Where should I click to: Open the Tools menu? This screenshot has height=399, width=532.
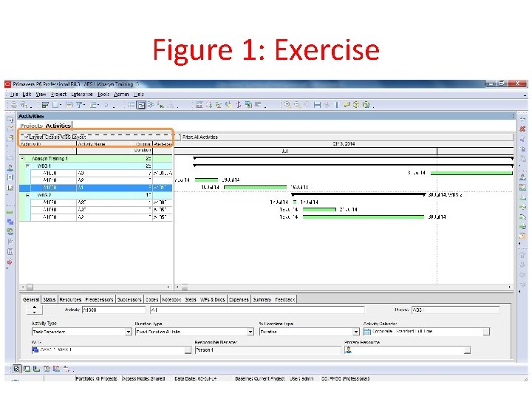point(103,95)
